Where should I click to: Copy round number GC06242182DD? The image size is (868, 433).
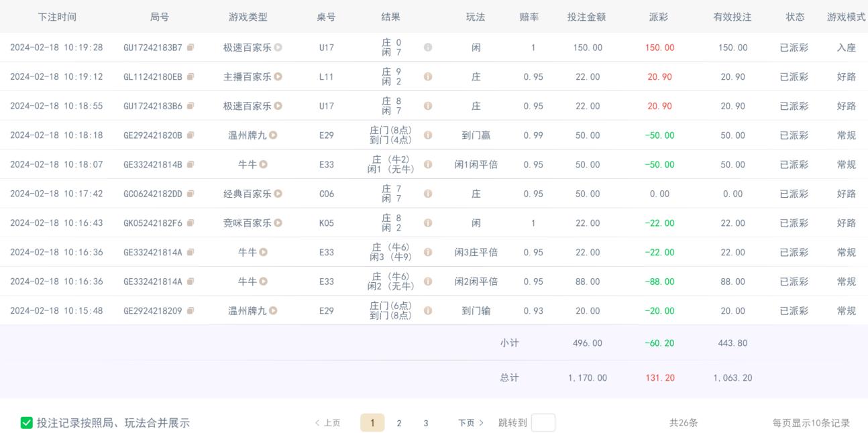tap(191, 194)
